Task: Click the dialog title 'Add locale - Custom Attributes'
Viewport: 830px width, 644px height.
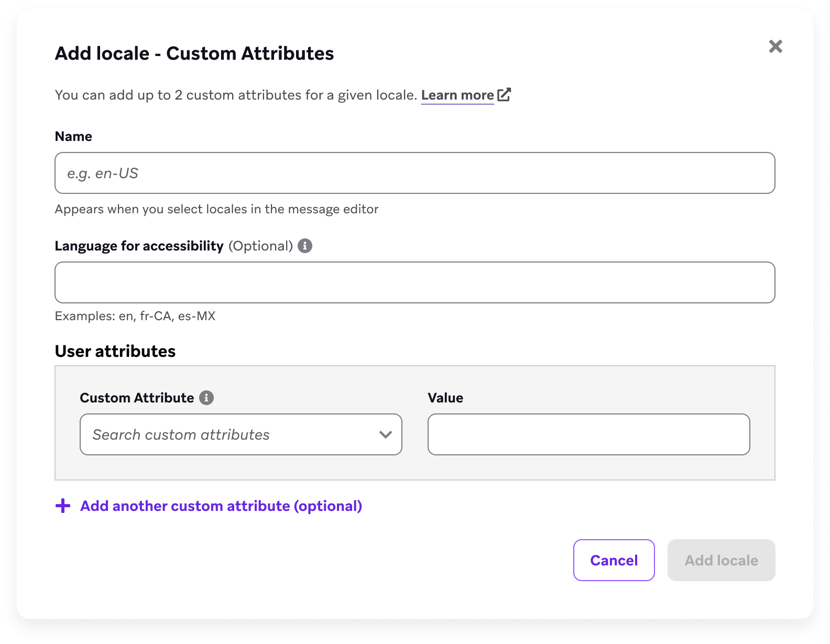Action: pyautogui.click(x=194, y=53)
